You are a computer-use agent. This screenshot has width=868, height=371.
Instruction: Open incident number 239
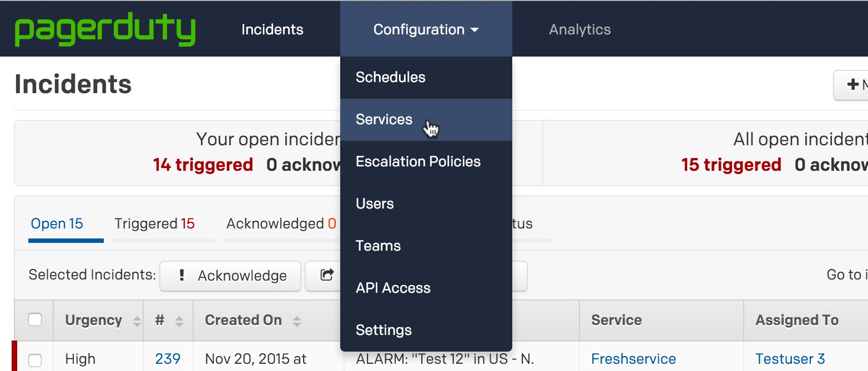[168, 358]
